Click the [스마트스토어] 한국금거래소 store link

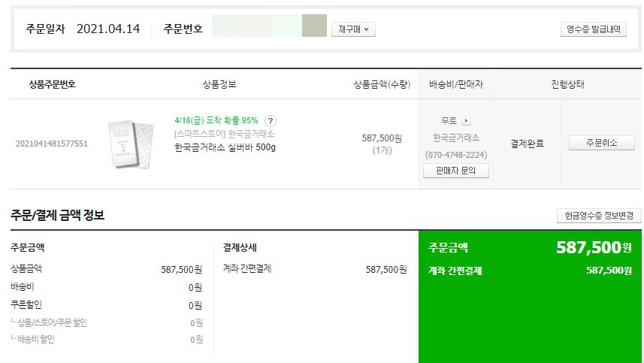click(x=224, y=134)
